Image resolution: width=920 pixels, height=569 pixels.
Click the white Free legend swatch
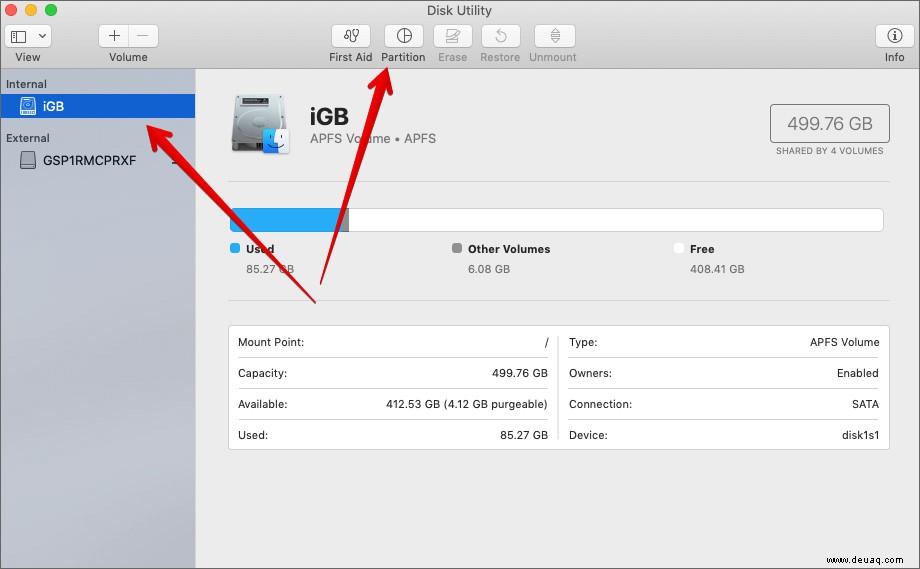679,248
